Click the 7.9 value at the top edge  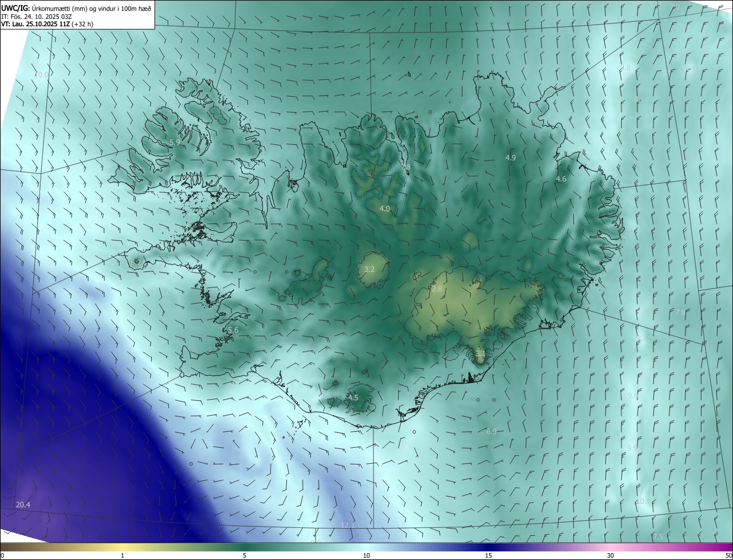(675, 7)
